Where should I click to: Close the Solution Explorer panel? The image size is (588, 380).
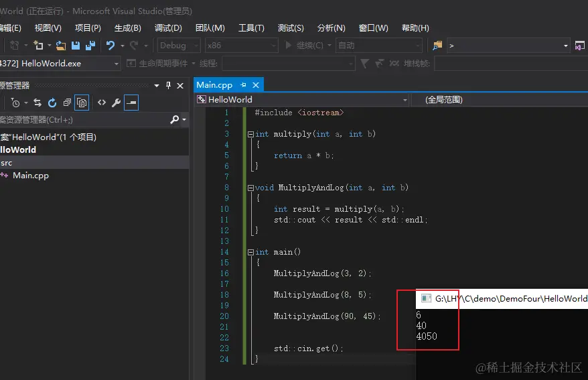(180, 86)
